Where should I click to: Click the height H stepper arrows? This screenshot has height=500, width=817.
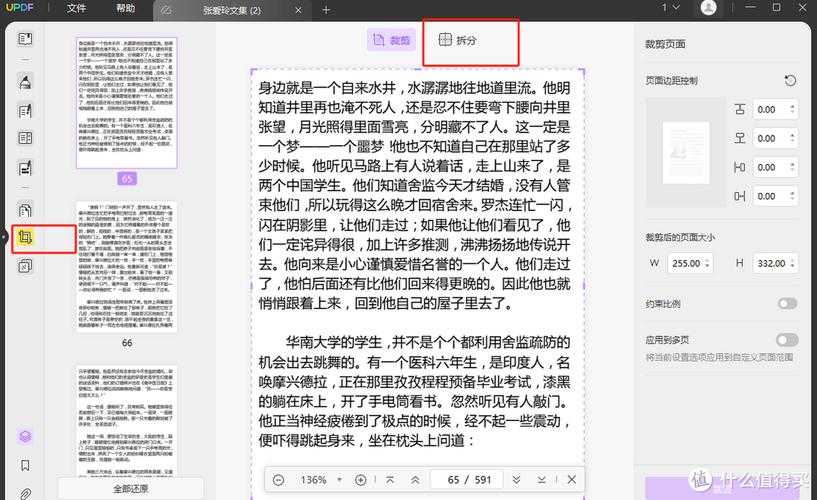[793, 263]
